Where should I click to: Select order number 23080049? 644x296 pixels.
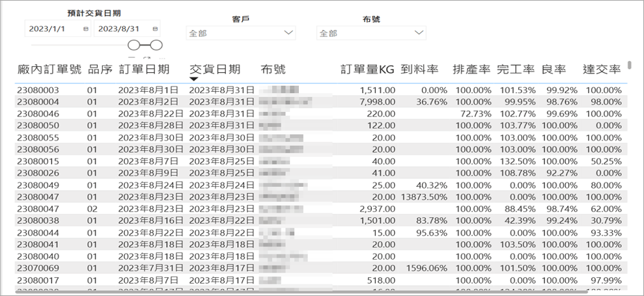point(38,185)
